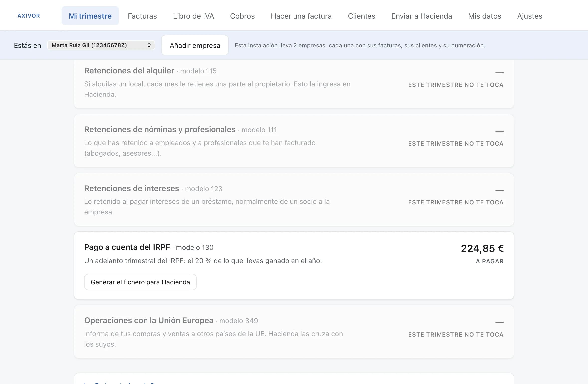
Task: Click 'ESTE TRIMESTRE NO TE TOCA' in the modelo 115 card
Action: (x=456, y=85)
